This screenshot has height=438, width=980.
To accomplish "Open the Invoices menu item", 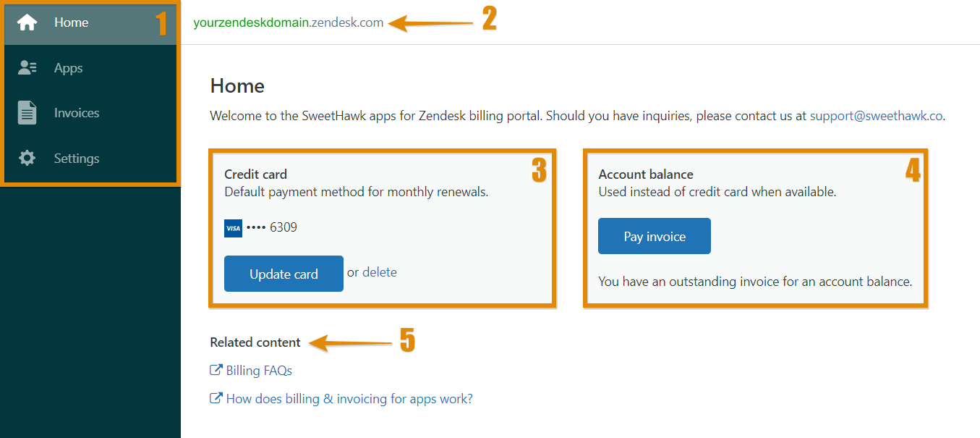I will 90,113.
